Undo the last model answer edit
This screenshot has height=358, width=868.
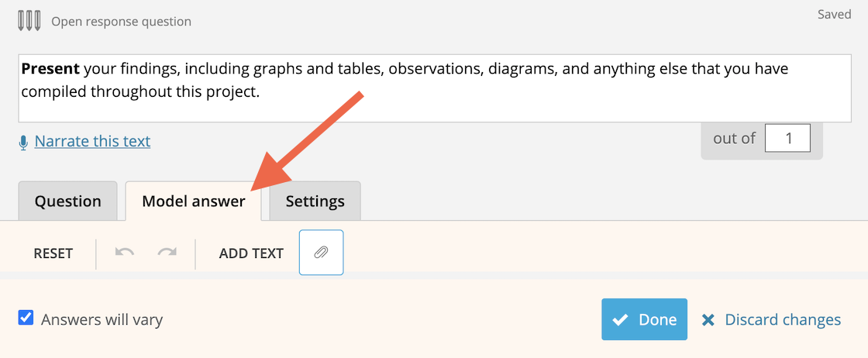point(125,253)
